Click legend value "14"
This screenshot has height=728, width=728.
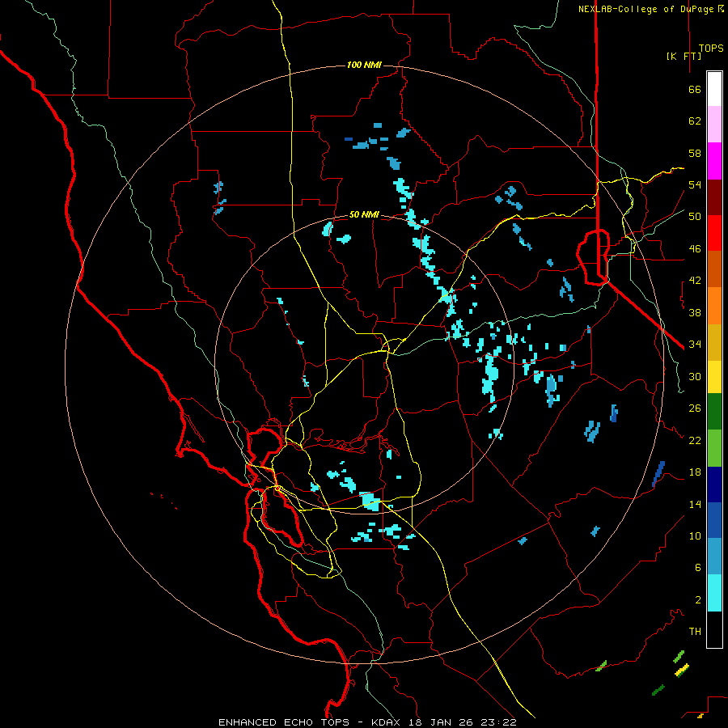[x=695, y=504]
